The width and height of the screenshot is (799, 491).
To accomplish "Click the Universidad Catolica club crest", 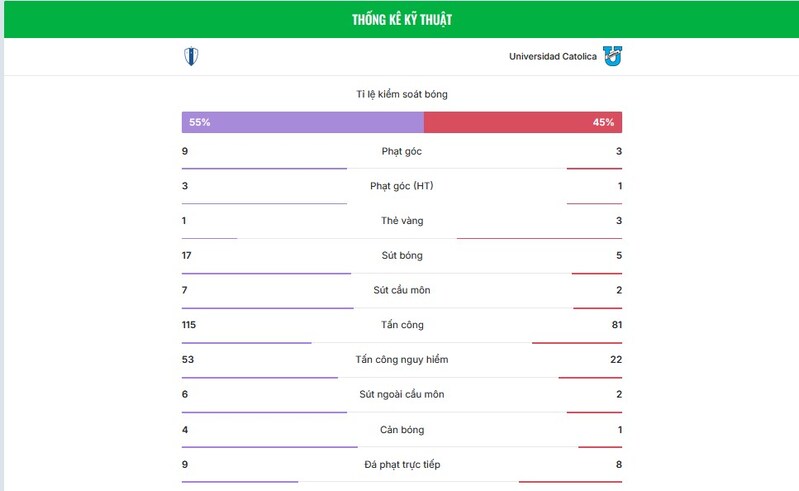I will [x=612, y=57].
